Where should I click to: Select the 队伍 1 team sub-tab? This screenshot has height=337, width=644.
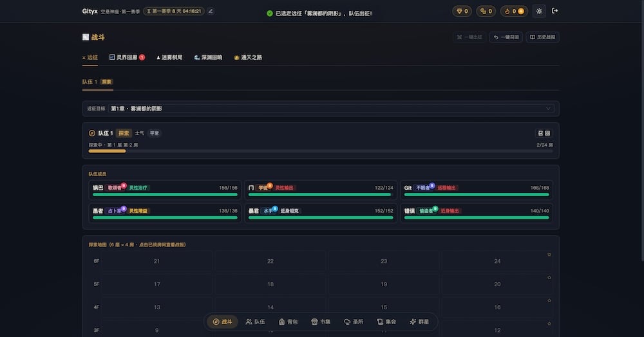(97, 82)
